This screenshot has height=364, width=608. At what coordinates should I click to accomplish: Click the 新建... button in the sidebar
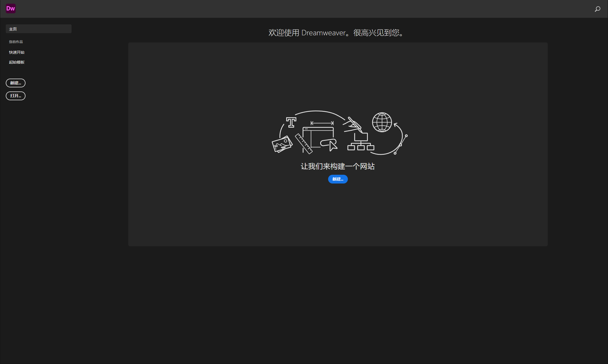point(16,83)
